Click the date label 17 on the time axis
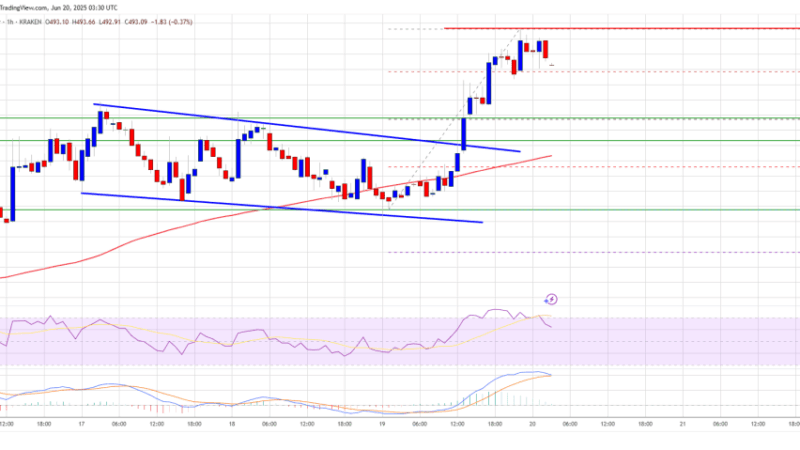The width and height of the screenshot is (800, 450). point(82,424)
